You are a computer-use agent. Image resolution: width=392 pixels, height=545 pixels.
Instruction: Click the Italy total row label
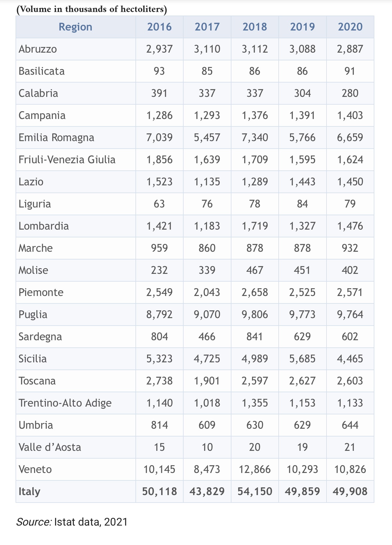click(x=29, y=491)
